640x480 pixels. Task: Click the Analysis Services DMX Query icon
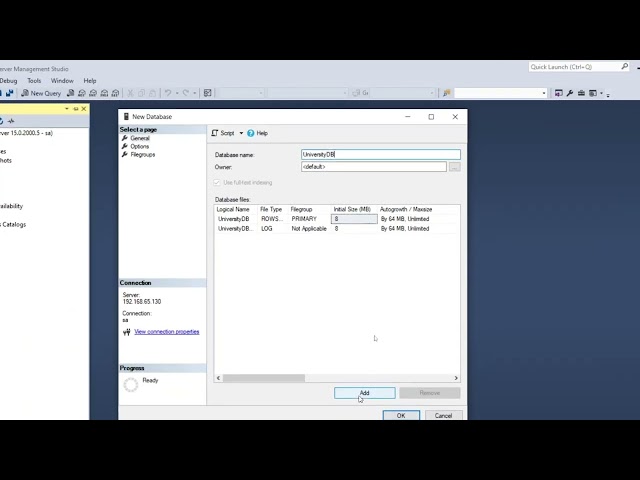pyautogui.click(x=93, y=93)
